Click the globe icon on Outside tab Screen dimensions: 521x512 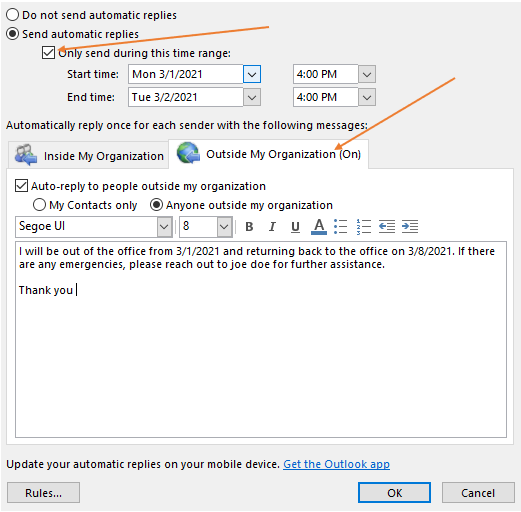(x=188, y=153)
